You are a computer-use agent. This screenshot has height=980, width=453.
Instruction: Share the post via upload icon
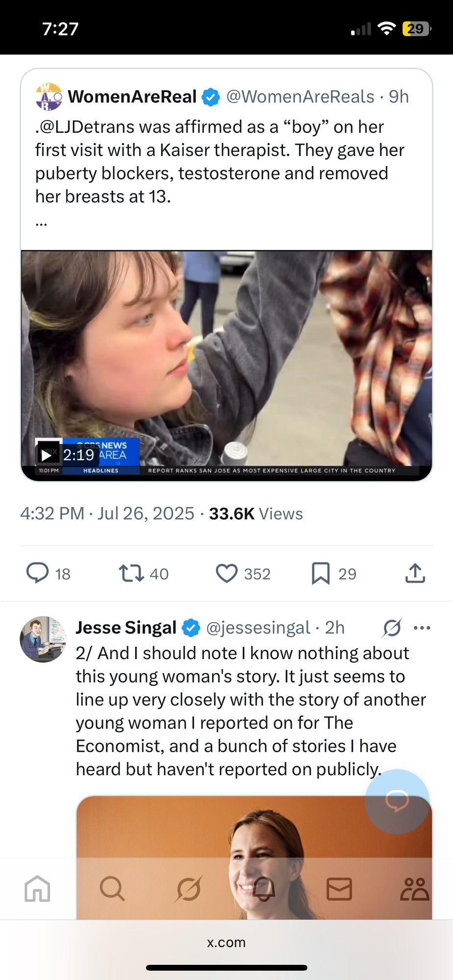point(415,573)
